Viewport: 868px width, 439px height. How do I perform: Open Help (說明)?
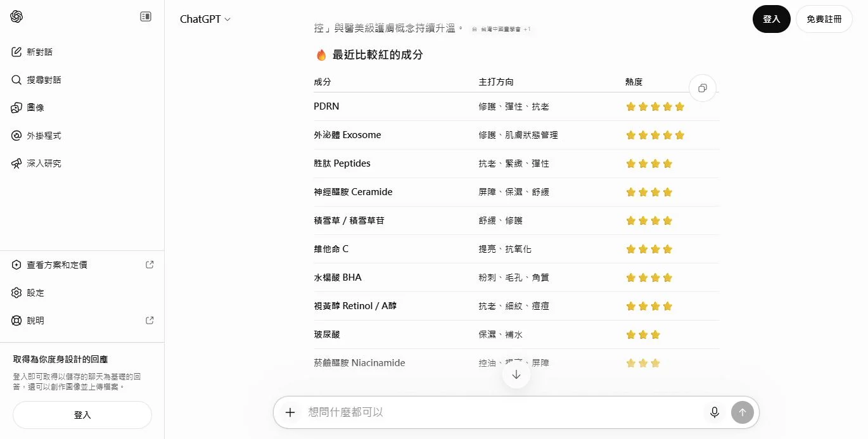[x=82, y=321]
